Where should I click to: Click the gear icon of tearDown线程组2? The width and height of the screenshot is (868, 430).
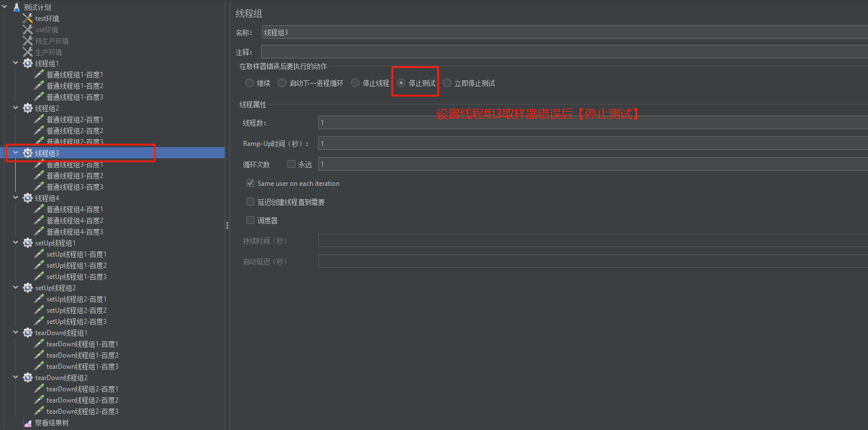[x=28, y=378]
